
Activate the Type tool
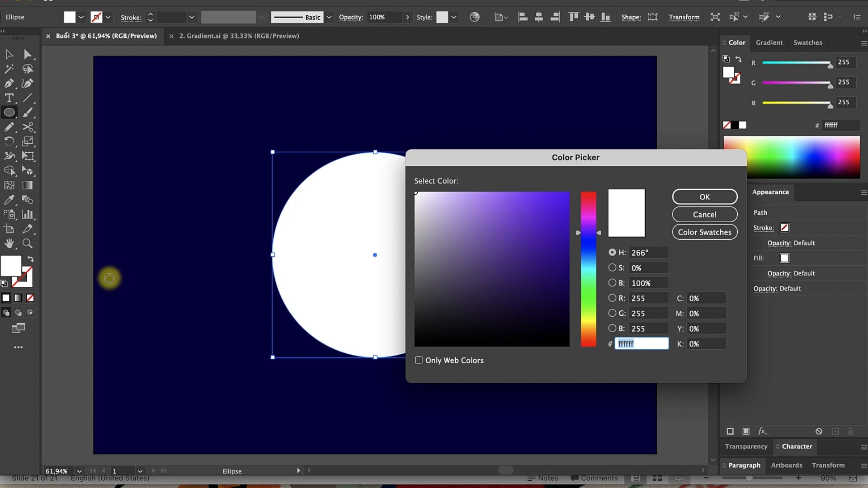9,98
